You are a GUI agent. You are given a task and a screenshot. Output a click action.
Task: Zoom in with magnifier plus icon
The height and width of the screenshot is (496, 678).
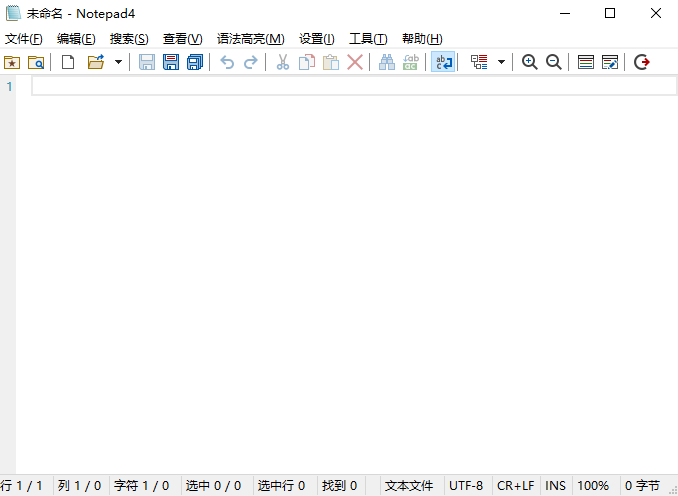[x=529, y=62]
